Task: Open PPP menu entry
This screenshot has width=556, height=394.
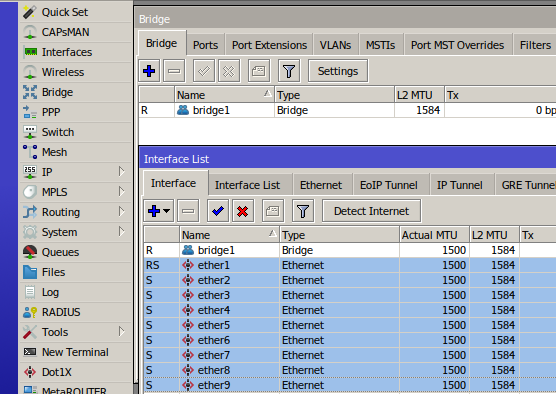Action: 76,112
